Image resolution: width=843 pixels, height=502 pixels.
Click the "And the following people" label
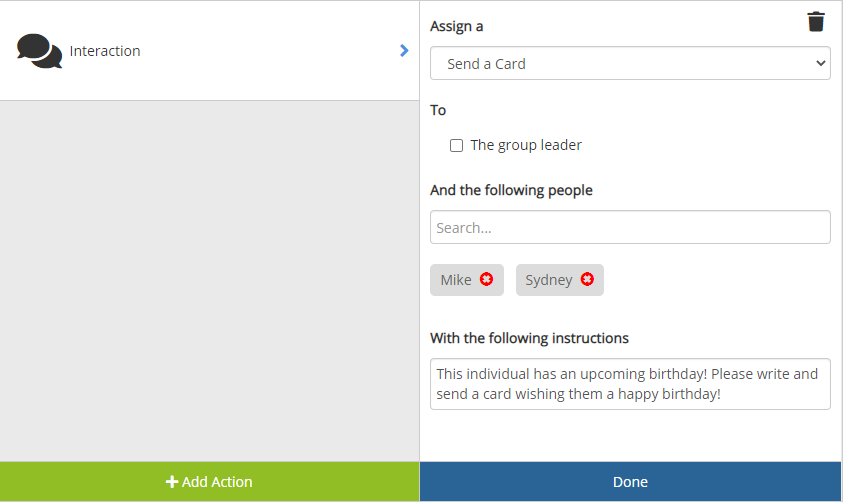[511, 190]
